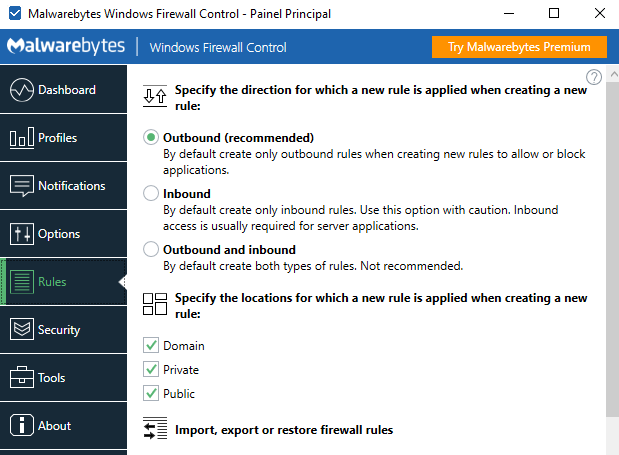Click the About info icon
The width and height of the screenshot is (619, 455).
pyautogui.click(x=22, y=426)
